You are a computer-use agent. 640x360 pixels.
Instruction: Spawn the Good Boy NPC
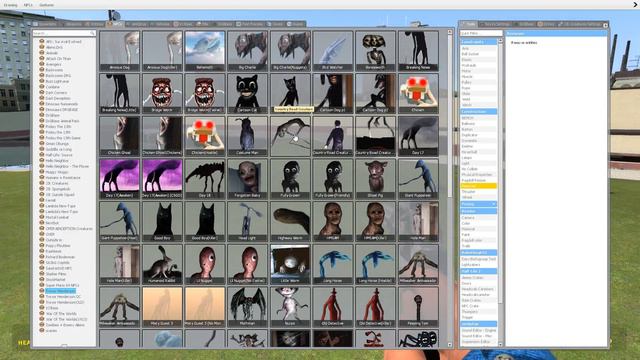coord(162,221)
